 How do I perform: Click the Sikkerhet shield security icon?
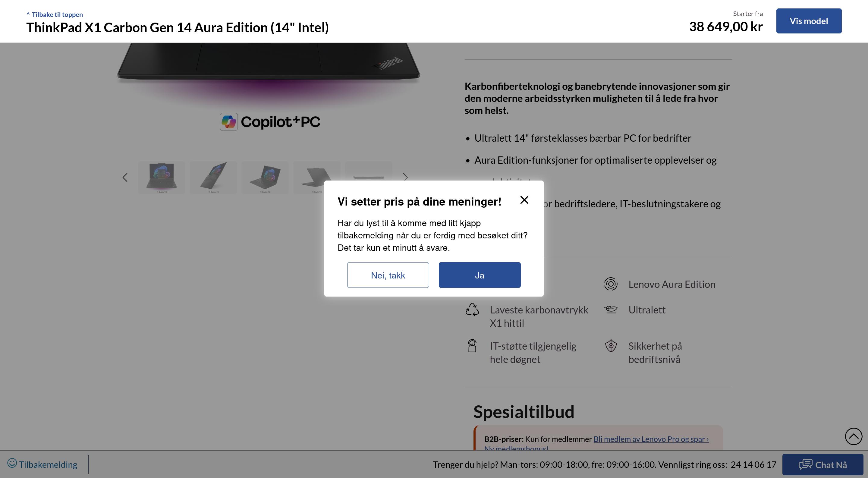611,346
